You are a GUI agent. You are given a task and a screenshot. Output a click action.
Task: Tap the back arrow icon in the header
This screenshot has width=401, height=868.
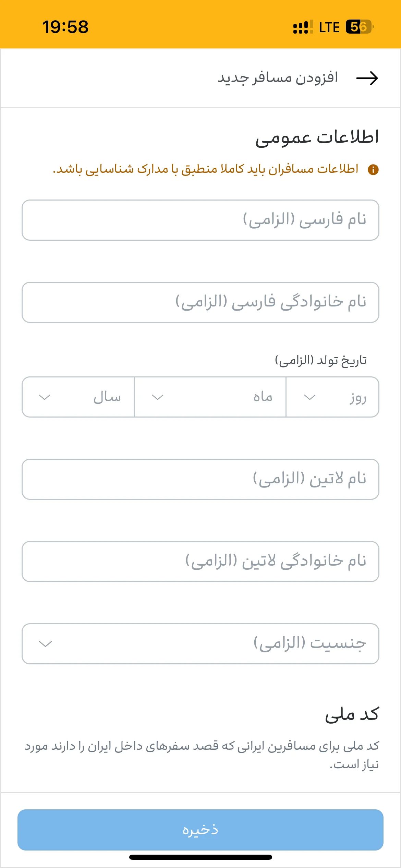point(367,78)
